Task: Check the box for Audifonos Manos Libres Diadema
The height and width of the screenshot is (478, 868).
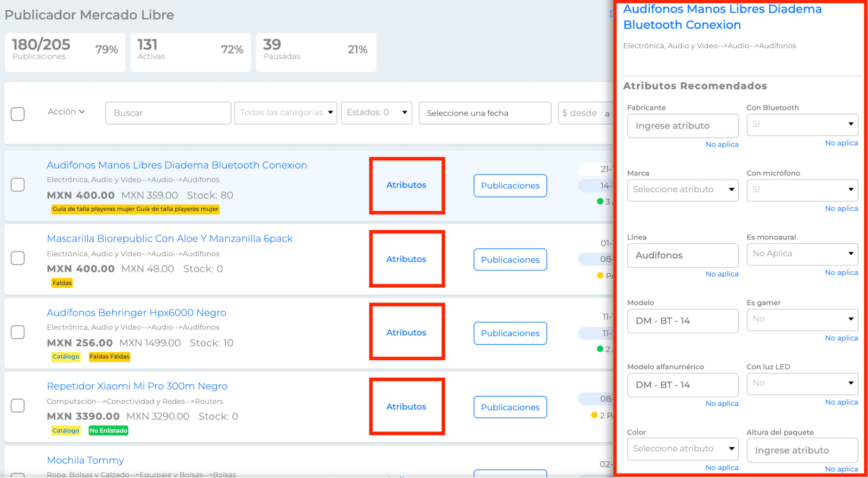Action: (x=18, y=185)
